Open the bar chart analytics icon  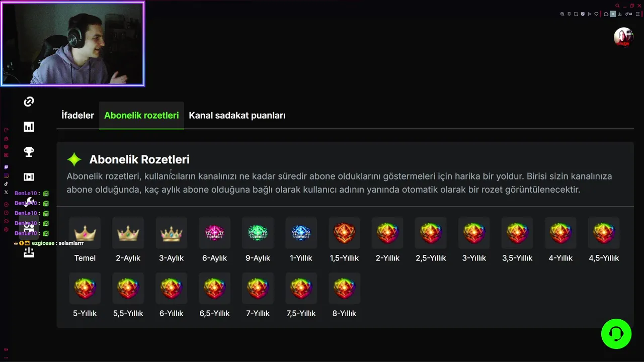coord(29,127)
